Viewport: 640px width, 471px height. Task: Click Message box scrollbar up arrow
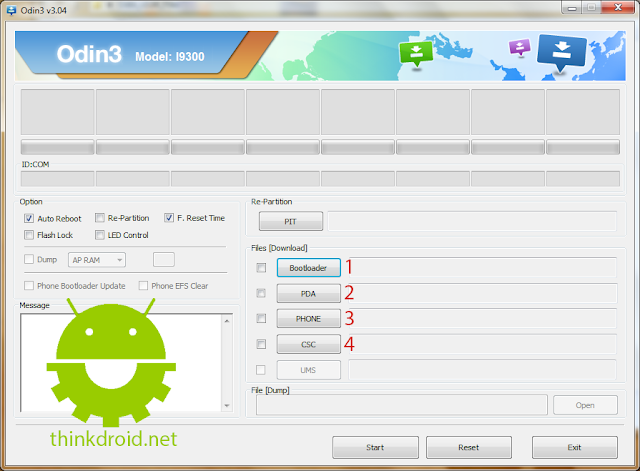(x=227, y=321)
